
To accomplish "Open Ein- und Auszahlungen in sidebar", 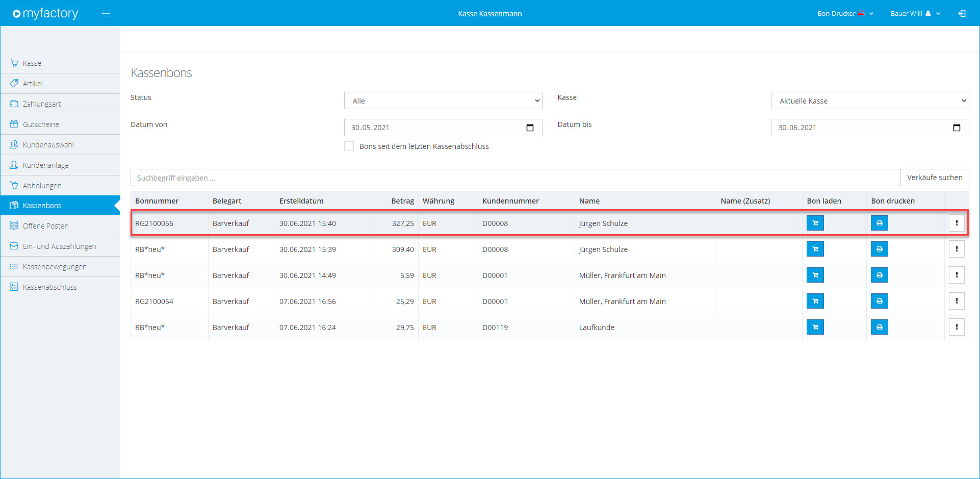I will point(60,246).
